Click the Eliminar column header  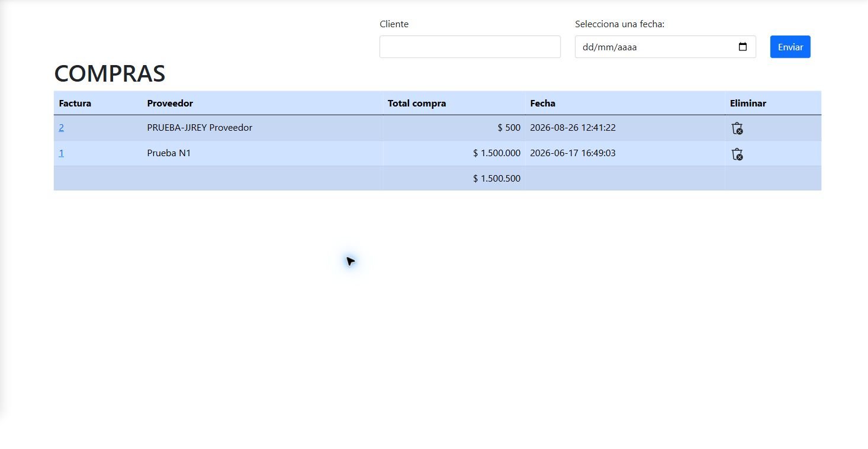[773, 103]
